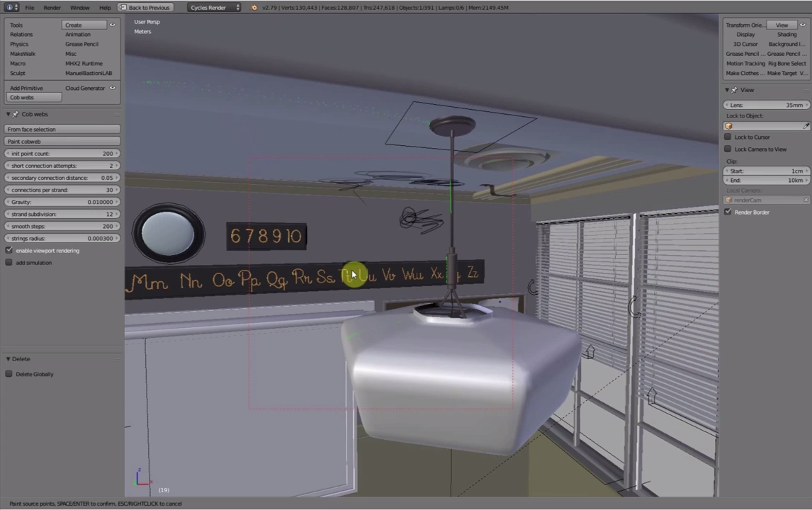Increase smooth steps with right arrow
The width and height of the screenshot is (812, 510).
[x=118, y=227]
